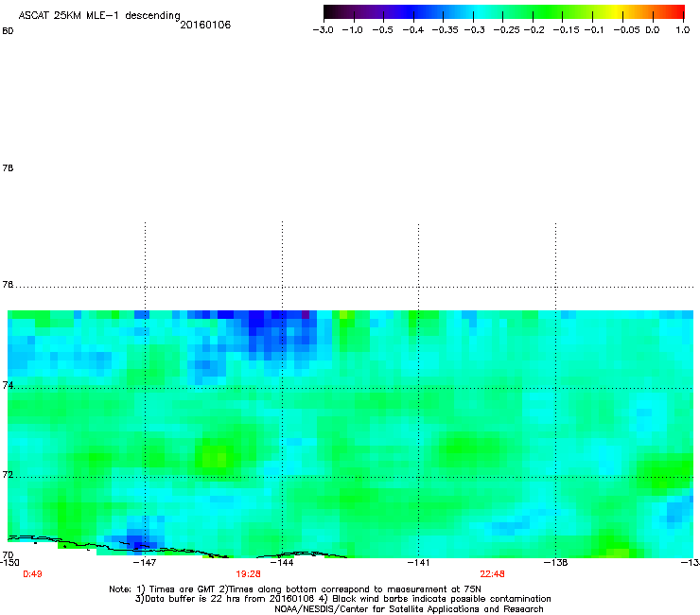Click the colorbar label -0.35

pyautogui.click(x=446, y=30)
